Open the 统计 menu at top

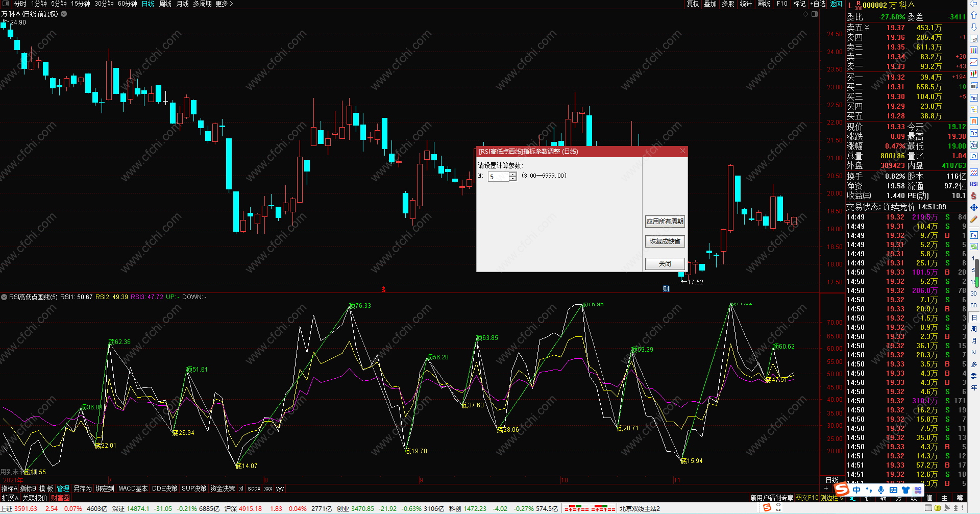click(x=746, y=4)
